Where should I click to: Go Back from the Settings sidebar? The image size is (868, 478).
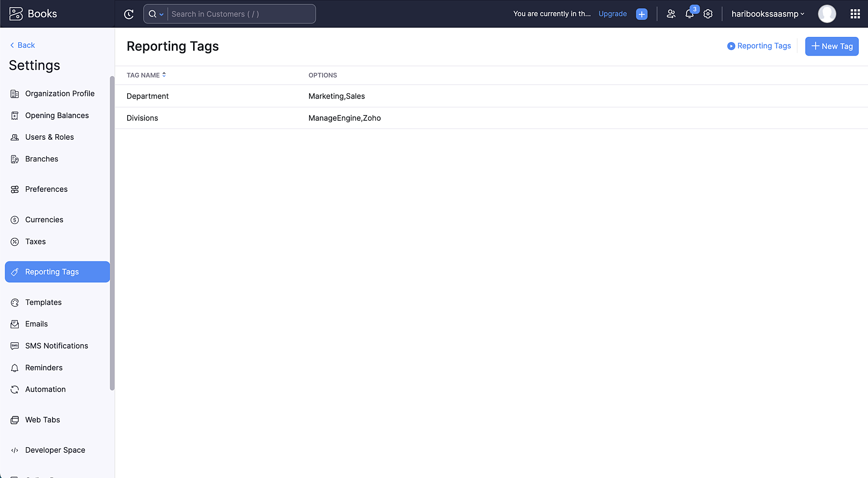click(23, 45)
